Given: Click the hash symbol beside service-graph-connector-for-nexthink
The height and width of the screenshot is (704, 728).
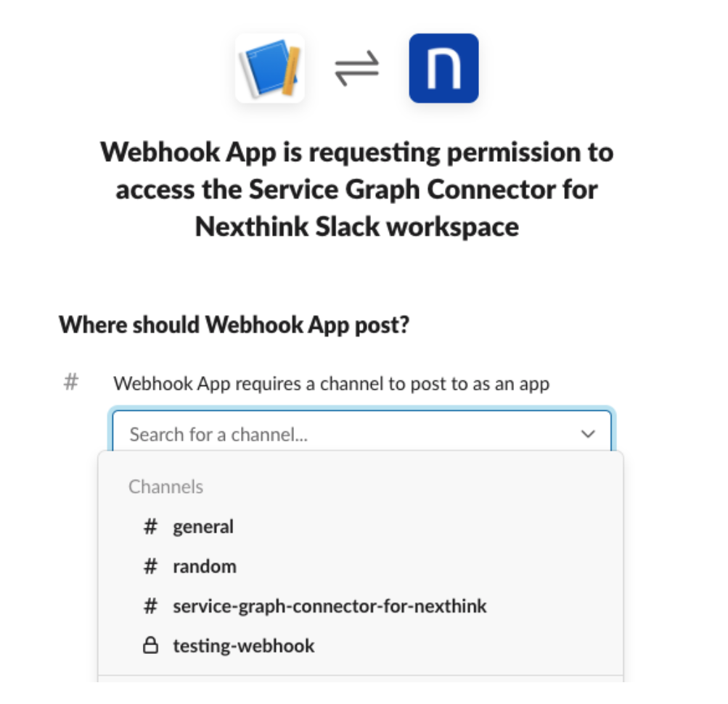Looking at the screenshot, I should (150, 606).
